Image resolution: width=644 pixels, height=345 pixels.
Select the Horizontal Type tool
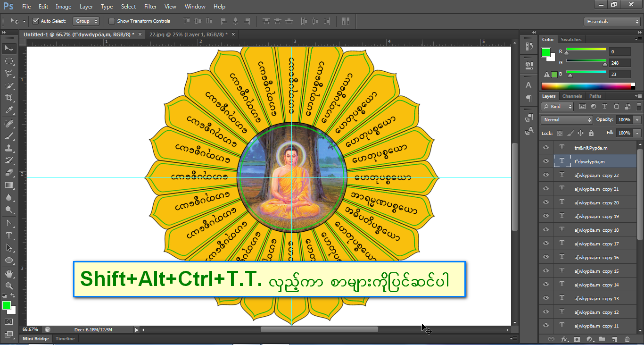9,235
